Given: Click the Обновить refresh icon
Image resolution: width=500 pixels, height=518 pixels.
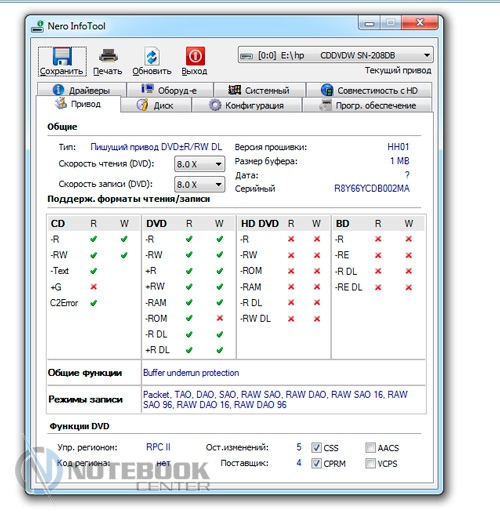Looking at the screenshot, I should pyautogui.click(x=152, y=56).
